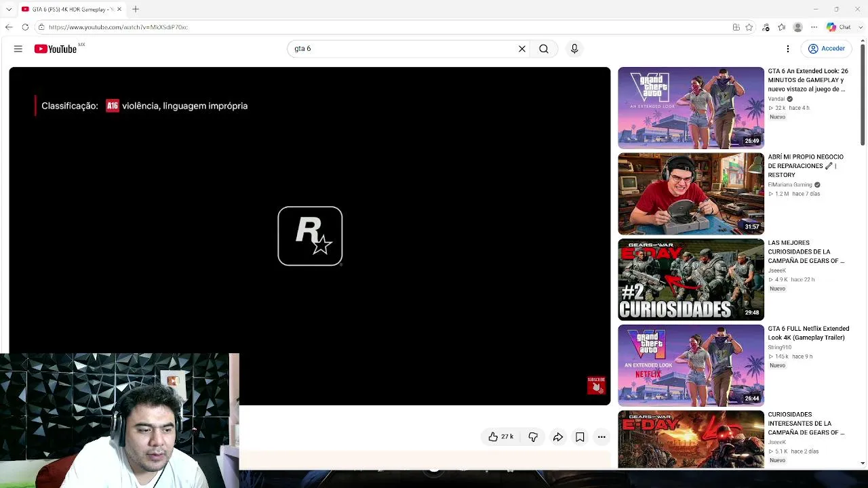Open a new browser tab with the plus
The height and width of the screenshot is (488, 868).
pyautogui.click(x=136, y=9)
